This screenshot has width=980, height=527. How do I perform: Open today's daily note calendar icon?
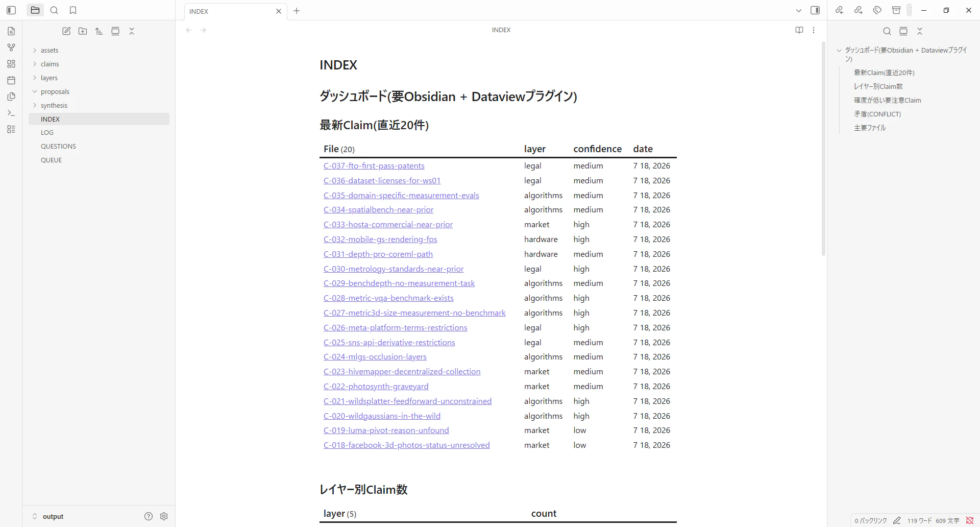point(11,80)
